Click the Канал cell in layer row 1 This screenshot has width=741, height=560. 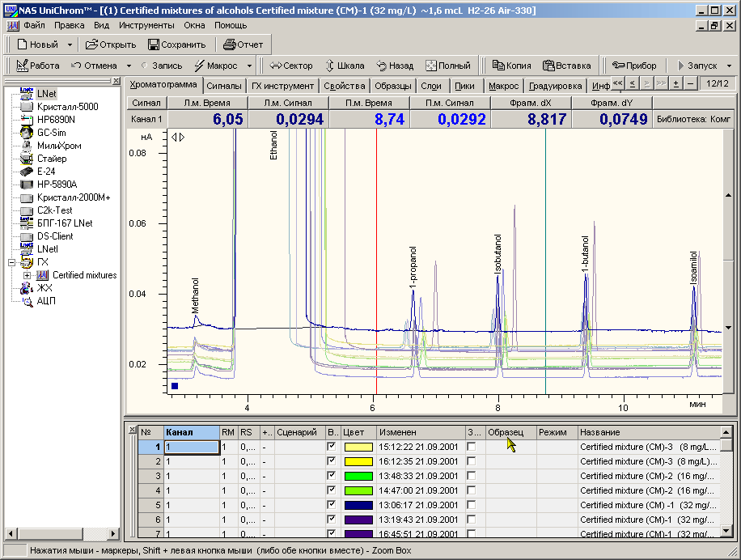[192, 447]
